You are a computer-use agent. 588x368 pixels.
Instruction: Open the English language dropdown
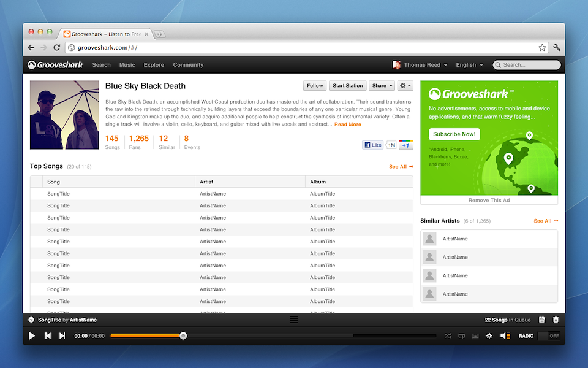[470, 64]
